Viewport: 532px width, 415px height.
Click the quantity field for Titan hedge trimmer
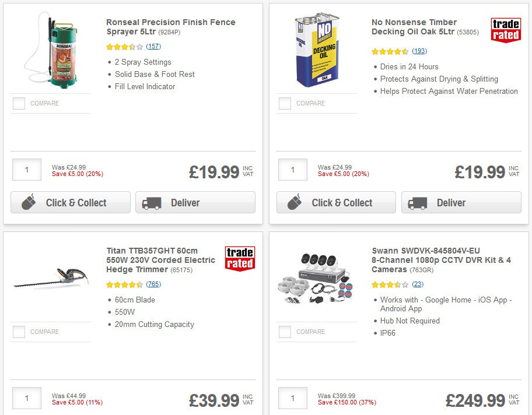(x=26, y=398)
